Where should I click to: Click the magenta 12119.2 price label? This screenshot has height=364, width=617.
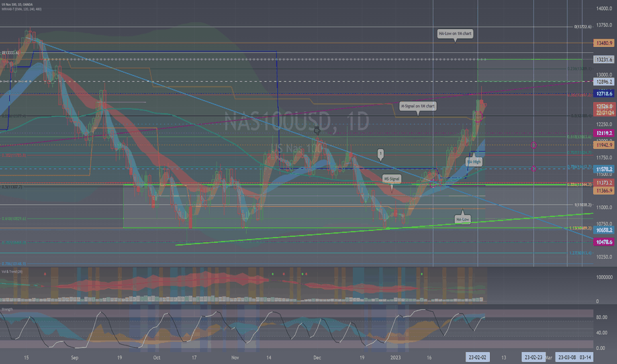point(604,133)
